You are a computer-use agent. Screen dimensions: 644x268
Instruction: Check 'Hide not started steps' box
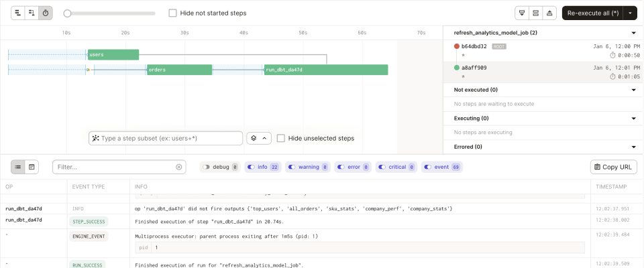click(x=173, y=13)
